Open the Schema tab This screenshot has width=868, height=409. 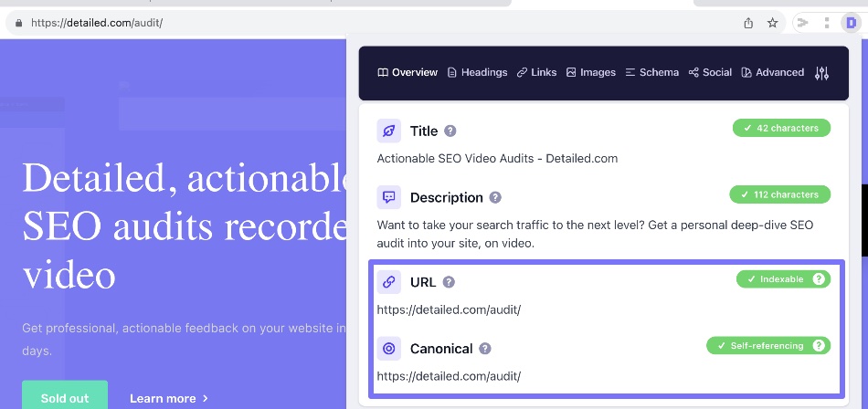[651, 72]
